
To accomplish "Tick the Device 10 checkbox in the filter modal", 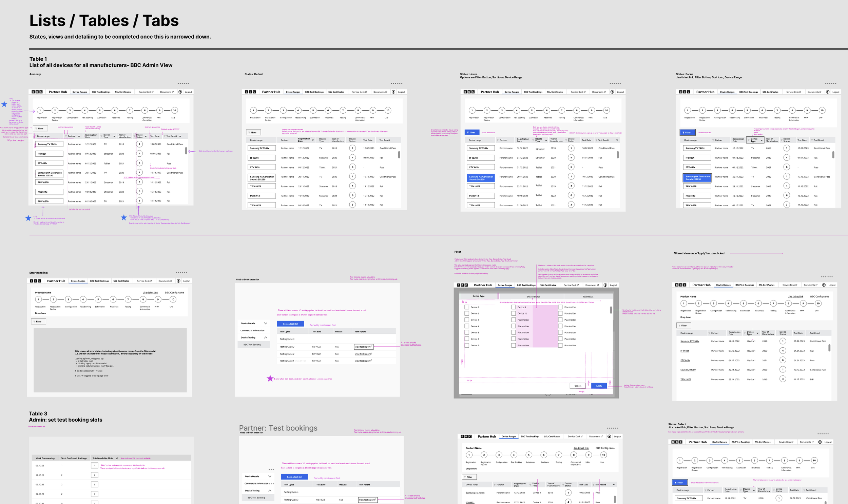I will pos(514,313).
